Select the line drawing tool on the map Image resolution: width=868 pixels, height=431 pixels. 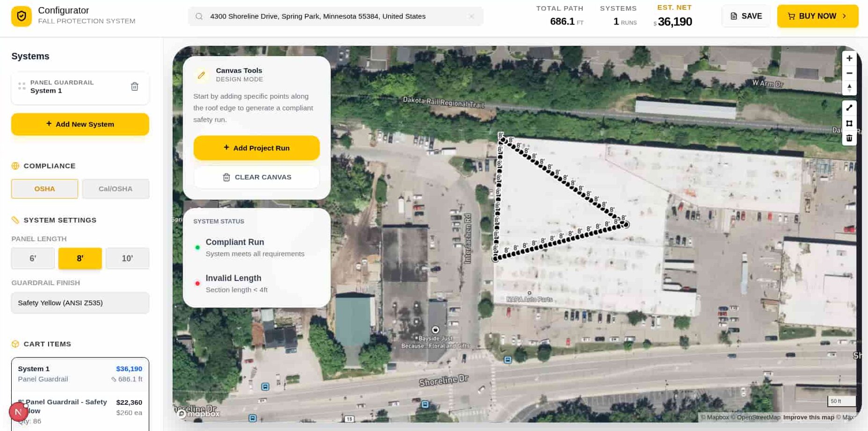[849, 108]
